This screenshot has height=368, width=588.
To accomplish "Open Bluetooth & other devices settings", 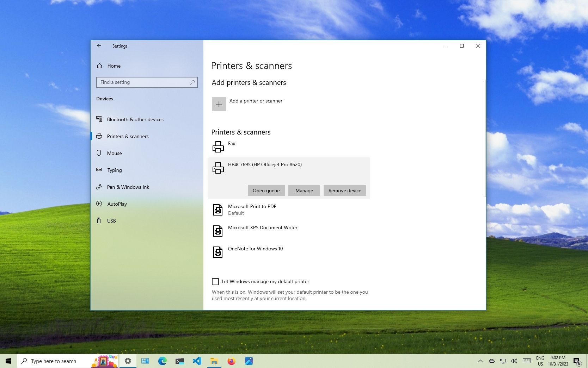I will [135, 119].
